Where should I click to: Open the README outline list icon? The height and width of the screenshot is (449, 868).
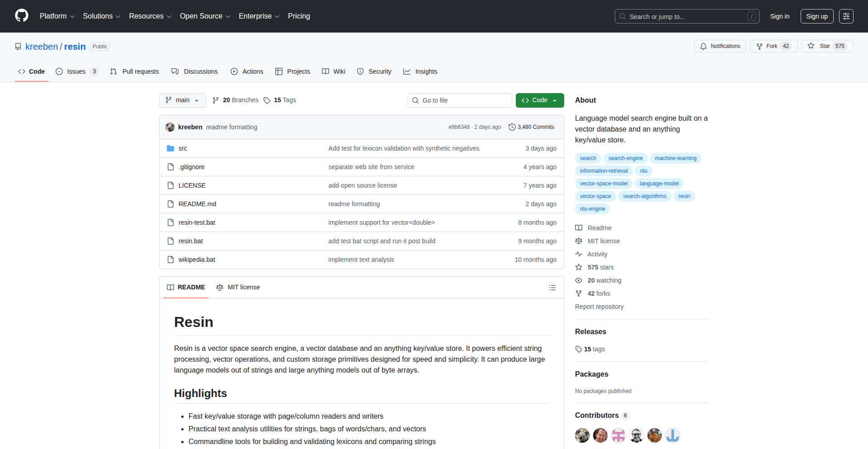click(x=552, y=288)
